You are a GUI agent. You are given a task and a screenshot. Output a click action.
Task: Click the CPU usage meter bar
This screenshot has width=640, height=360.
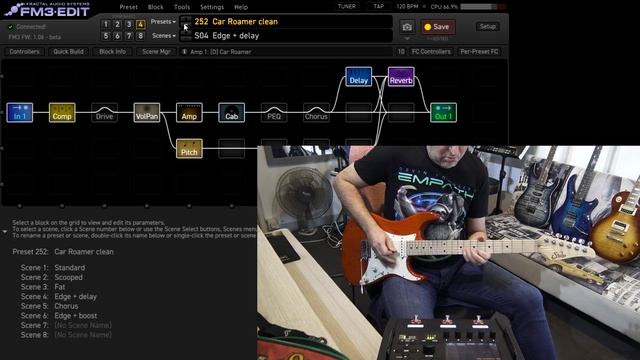[x=483, y=7]
